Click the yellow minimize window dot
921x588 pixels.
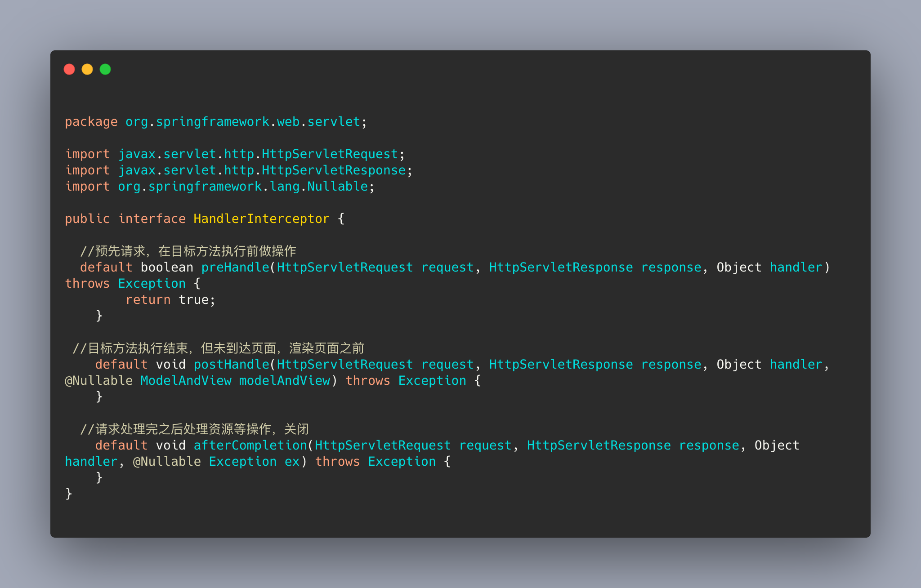pos(87,69)
